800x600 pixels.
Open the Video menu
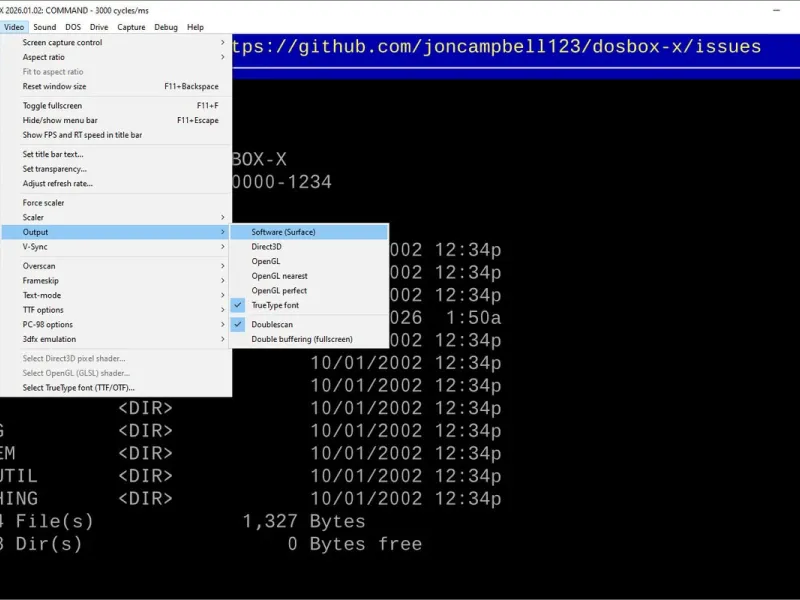tap(13, 27)
